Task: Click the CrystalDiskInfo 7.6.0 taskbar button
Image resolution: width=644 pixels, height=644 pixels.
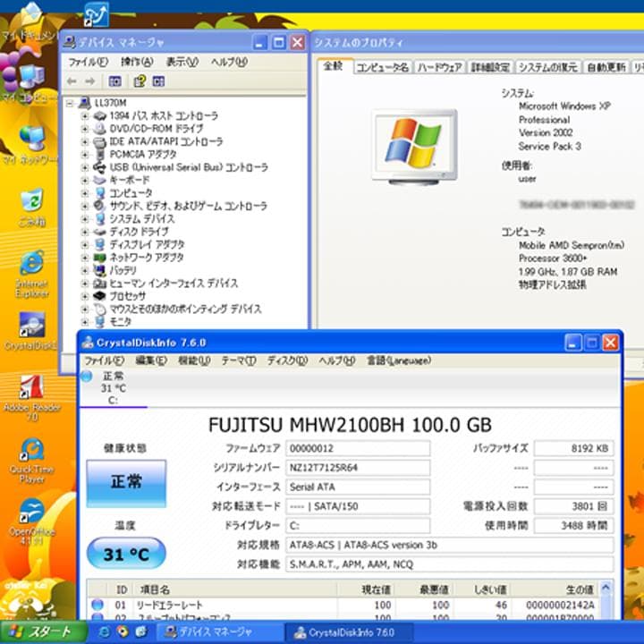Action: [x=348, y=632]
